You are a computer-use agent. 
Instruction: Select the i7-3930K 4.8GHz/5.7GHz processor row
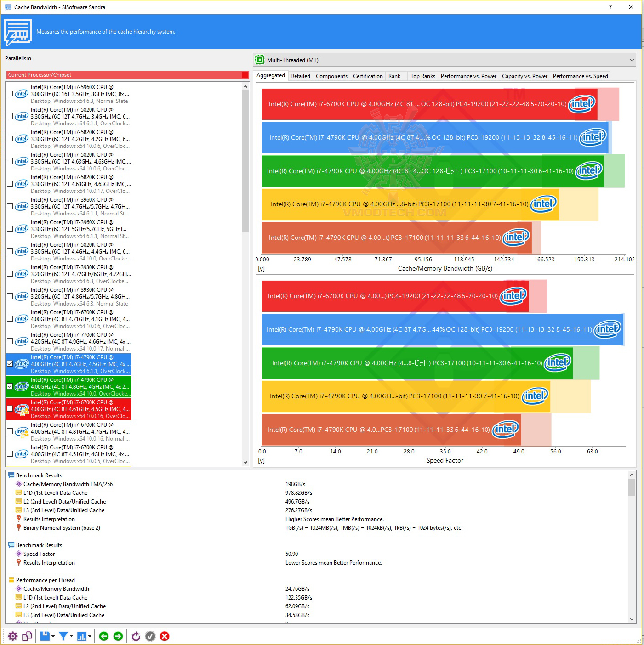coord(68,296)
